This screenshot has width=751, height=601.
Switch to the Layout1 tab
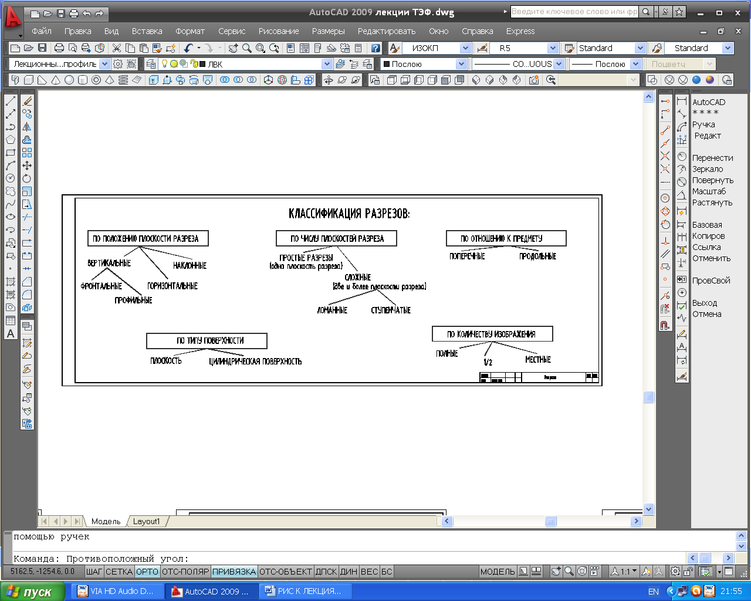(x=146, y=521)
